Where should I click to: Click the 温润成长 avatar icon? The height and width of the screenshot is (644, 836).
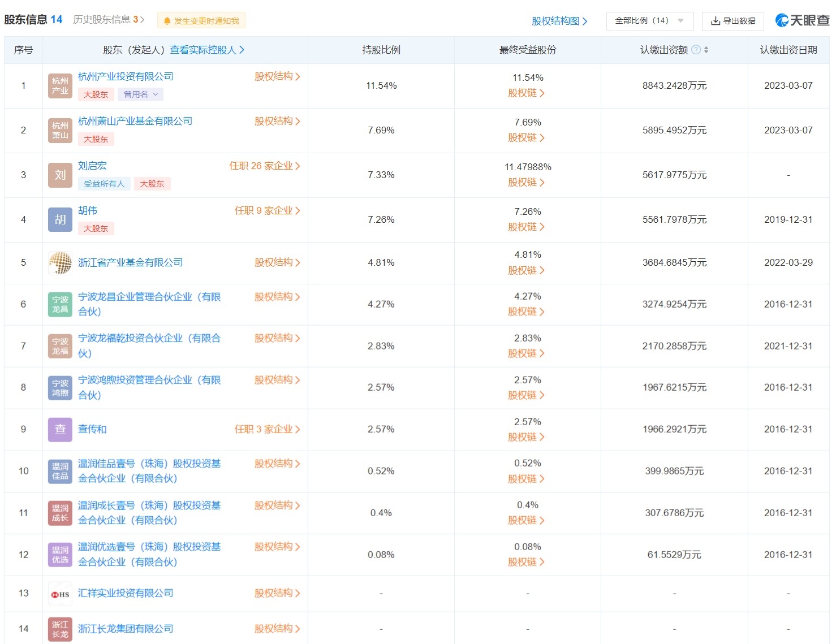(x=60, y=513)
